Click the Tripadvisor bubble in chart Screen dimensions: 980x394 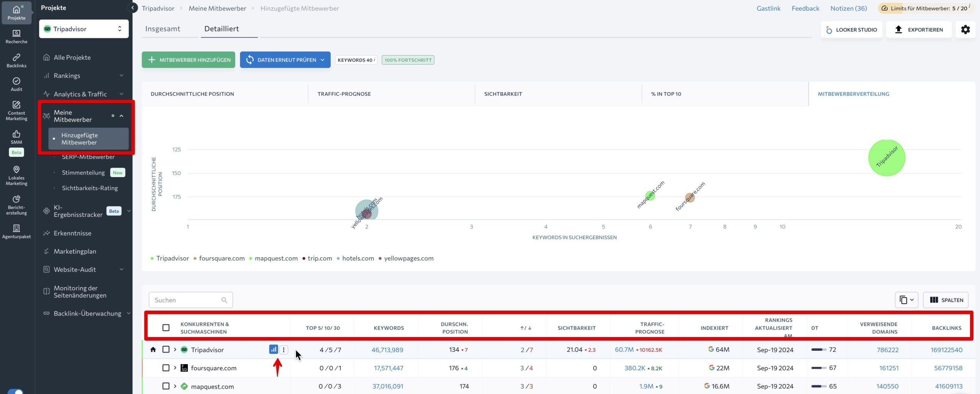(x=887, y=158)
